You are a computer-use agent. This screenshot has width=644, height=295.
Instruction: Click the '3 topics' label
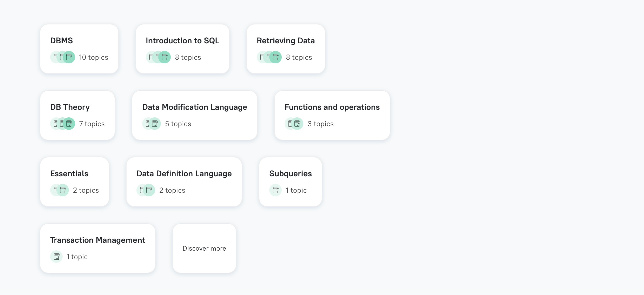[x=320, y=124]
